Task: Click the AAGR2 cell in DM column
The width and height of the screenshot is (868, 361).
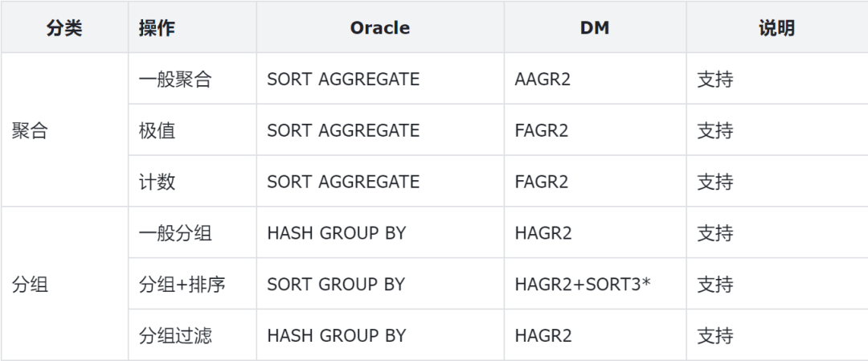Action: point(543,80)
